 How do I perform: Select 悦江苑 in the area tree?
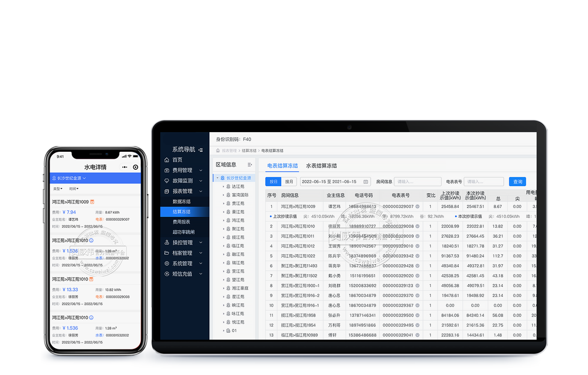coord(238,322)
